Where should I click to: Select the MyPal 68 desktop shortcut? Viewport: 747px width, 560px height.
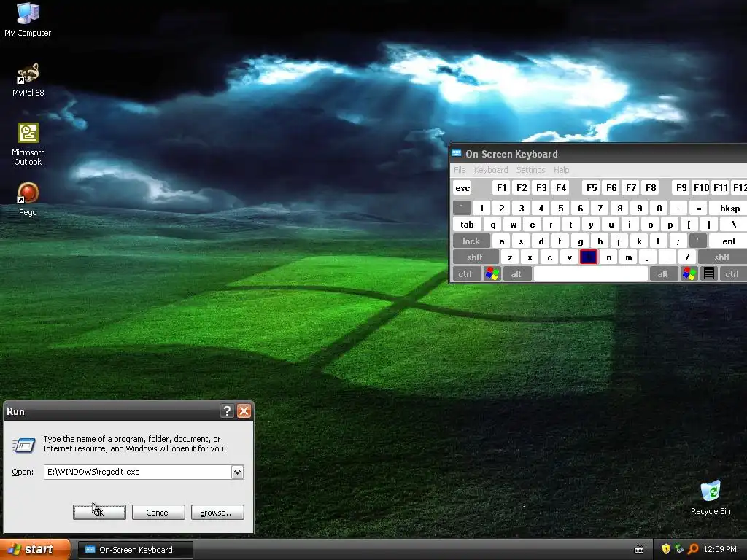coord(28,79)
